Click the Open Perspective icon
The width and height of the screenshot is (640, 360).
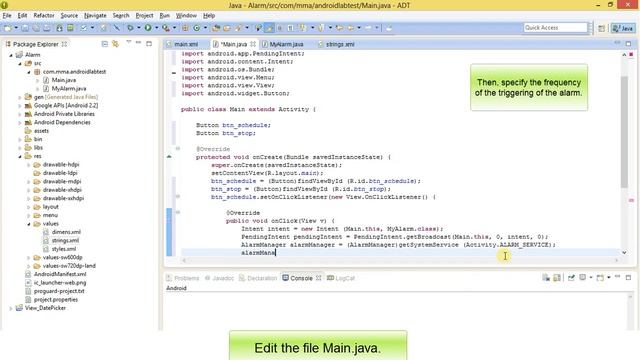point(601,28)
